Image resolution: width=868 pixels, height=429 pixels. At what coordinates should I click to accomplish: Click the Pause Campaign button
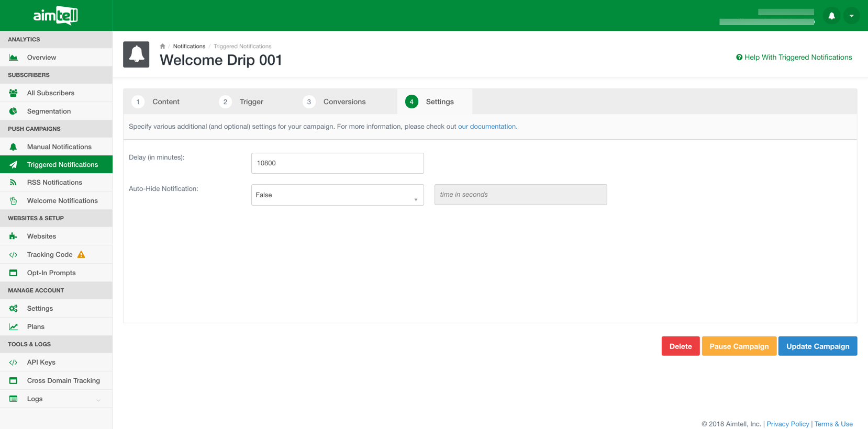click(739, 346)
